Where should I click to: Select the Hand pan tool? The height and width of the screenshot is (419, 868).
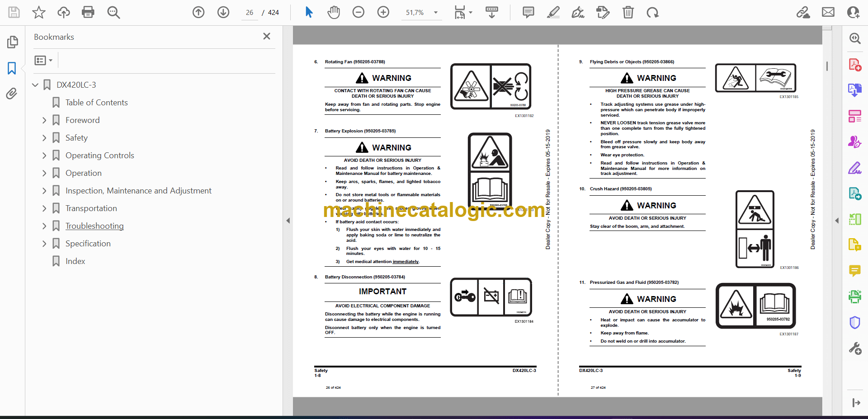[x=334, y=12]
